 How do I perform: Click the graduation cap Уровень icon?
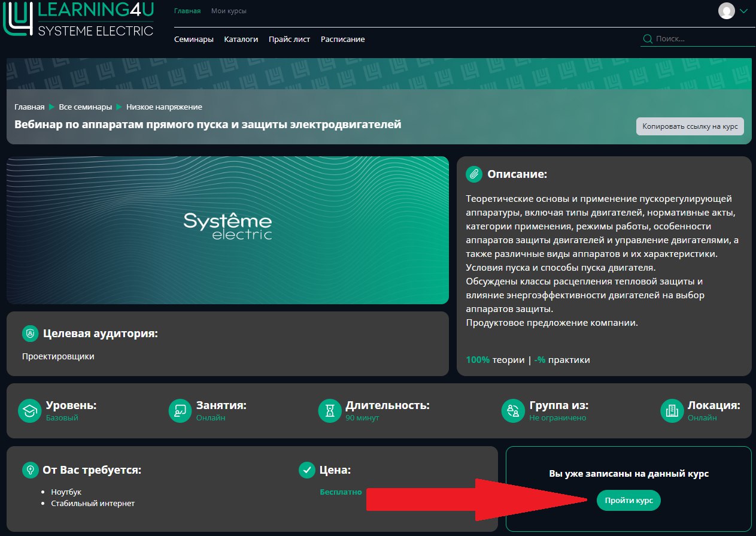point(30,411)
